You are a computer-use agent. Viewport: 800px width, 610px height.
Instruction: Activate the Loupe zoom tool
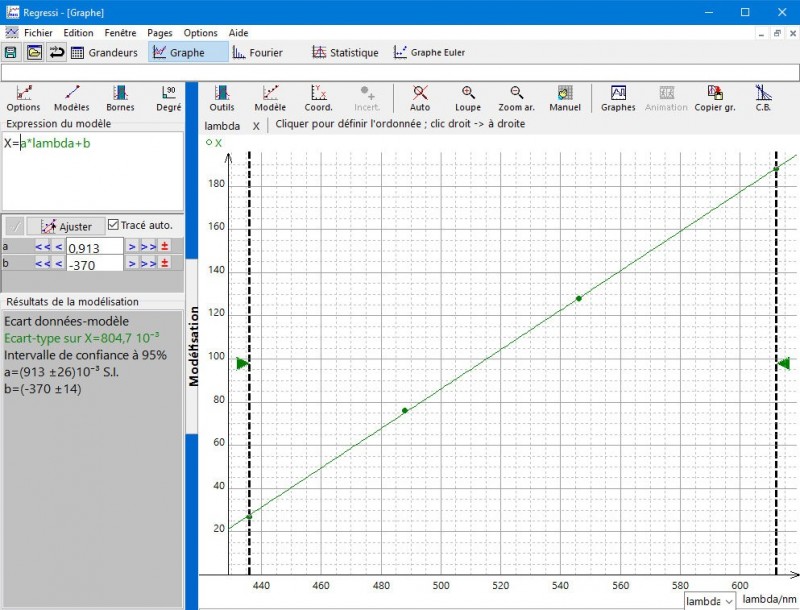(468, 98)
